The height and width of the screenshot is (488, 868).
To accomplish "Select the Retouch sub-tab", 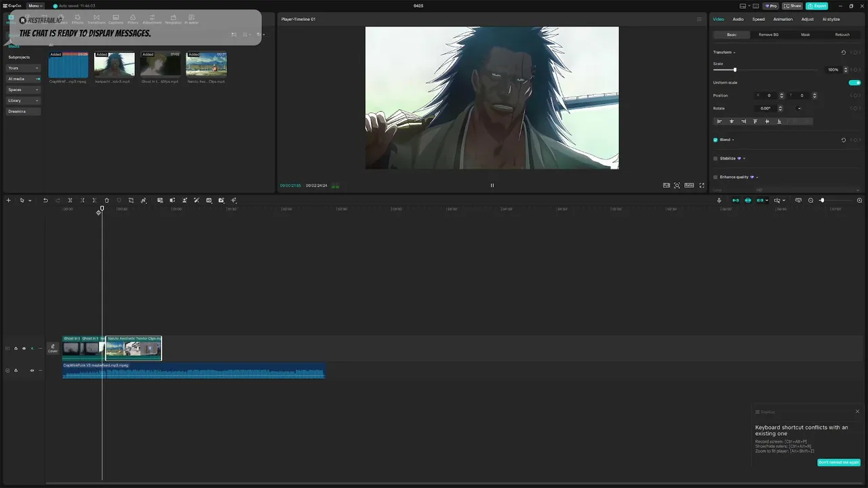I will pyautogui.click(x=842, y=35).
